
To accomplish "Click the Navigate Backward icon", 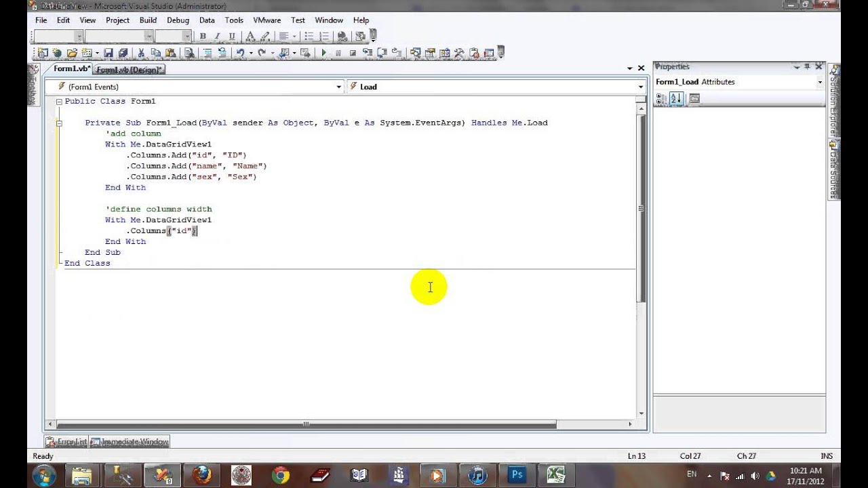I will (x=283, y=53).
